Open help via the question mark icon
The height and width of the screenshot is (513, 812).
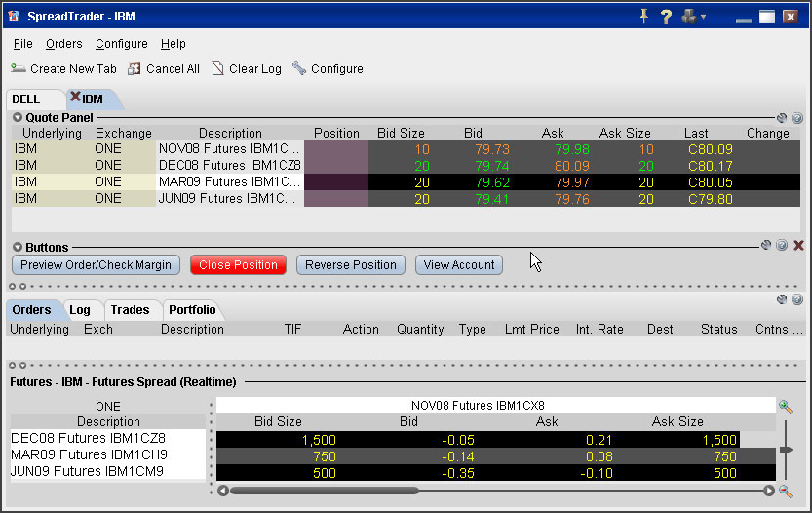pos(667,17)
